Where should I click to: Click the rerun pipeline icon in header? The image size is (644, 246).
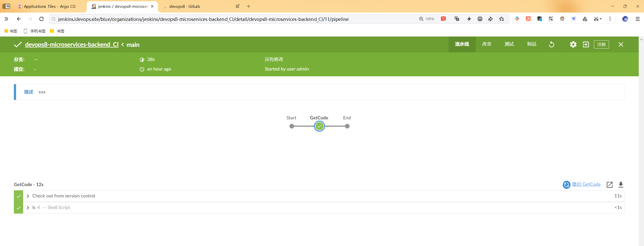click(x=551, y=45)
